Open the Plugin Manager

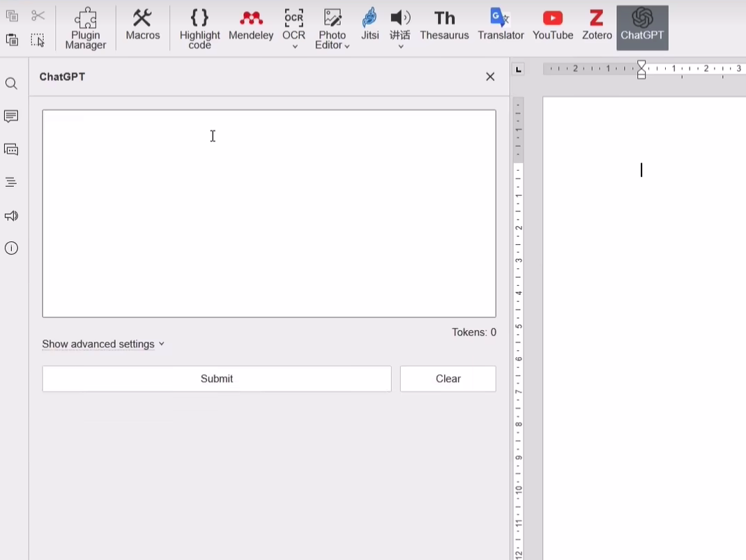[86, 28]
